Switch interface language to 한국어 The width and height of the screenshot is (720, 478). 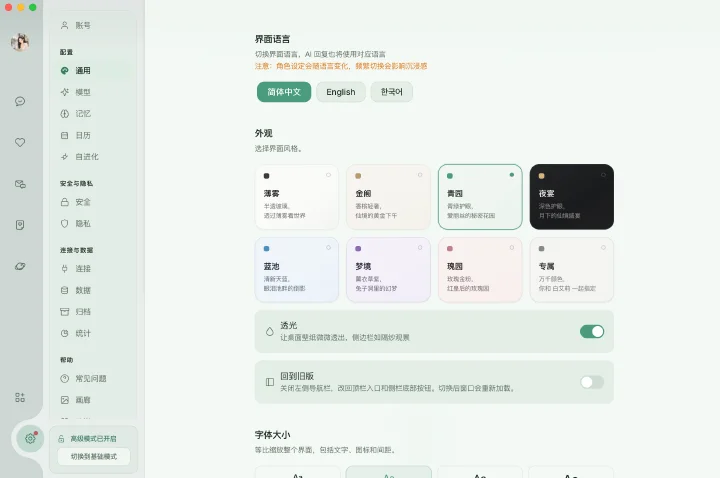click(392, 92)
